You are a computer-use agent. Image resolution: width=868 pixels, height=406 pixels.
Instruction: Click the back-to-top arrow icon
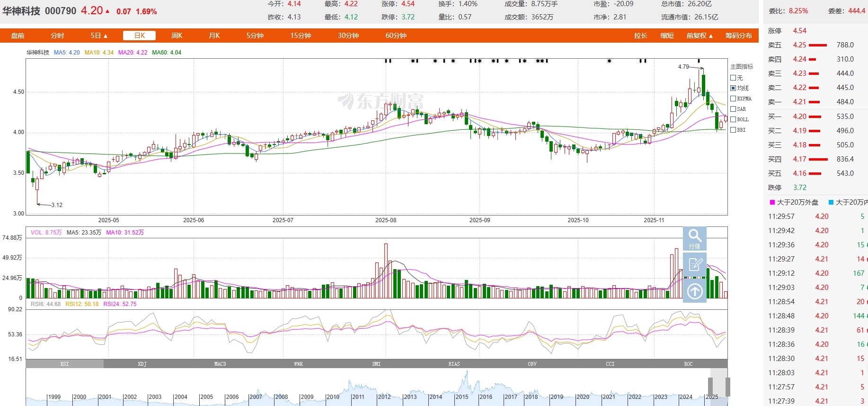[695, 291]
